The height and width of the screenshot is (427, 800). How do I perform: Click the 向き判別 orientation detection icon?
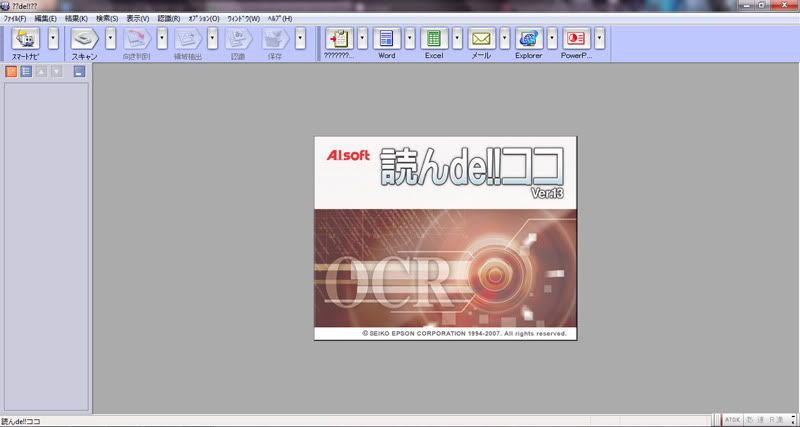(137, 39)
